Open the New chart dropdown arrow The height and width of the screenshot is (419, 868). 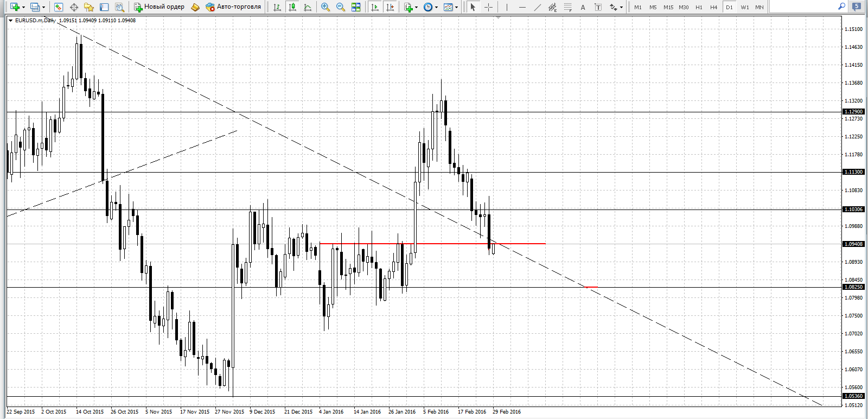pyautogui.click(x=23, y=7)
